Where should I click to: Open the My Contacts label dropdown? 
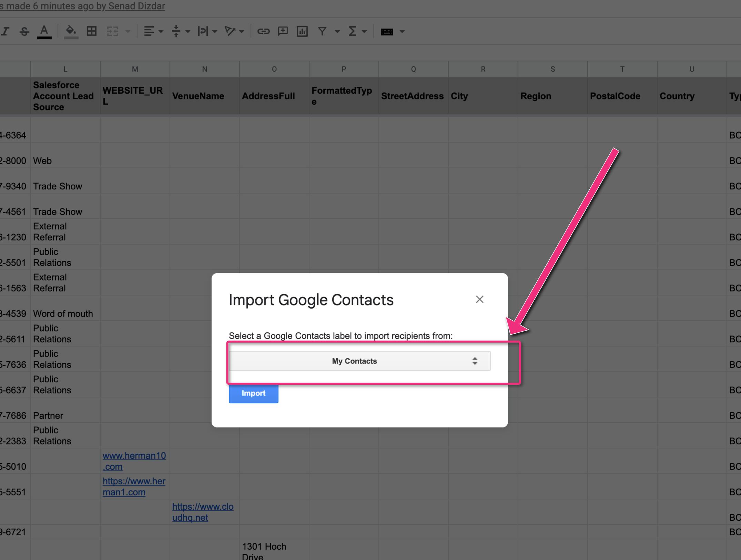359,361
